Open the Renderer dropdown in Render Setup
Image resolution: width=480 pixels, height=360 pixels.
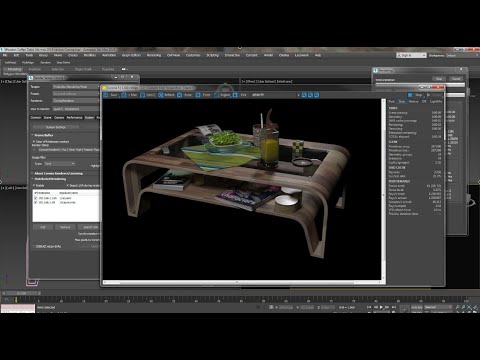(x=76, y=101)
